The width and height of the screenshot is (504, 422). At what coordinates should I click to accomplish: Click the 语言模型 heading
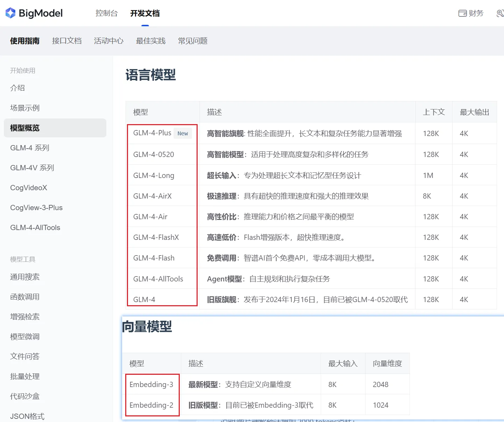[151, 75]
